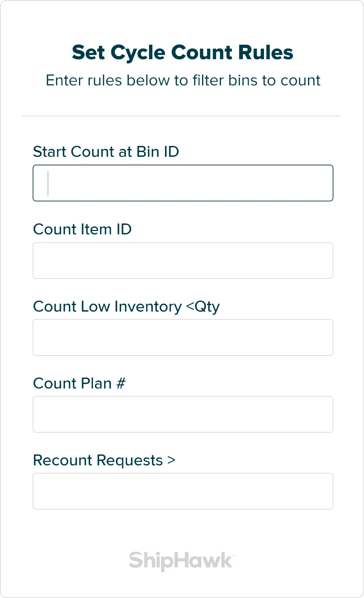The width and height of the screenshot is (364, 598).
Task: Click the word 'Rules' in the heading
Action: pos(265,52)
